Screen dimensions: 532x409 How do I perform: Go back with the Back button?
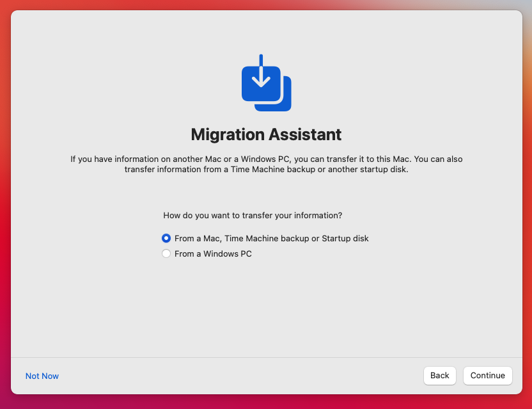pyautogui.click(x=439, y=375)
